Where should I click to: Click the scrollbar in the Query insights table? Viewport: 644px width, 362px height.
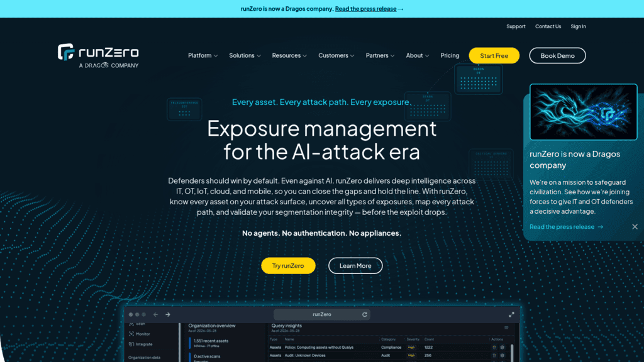pos(512,353)
